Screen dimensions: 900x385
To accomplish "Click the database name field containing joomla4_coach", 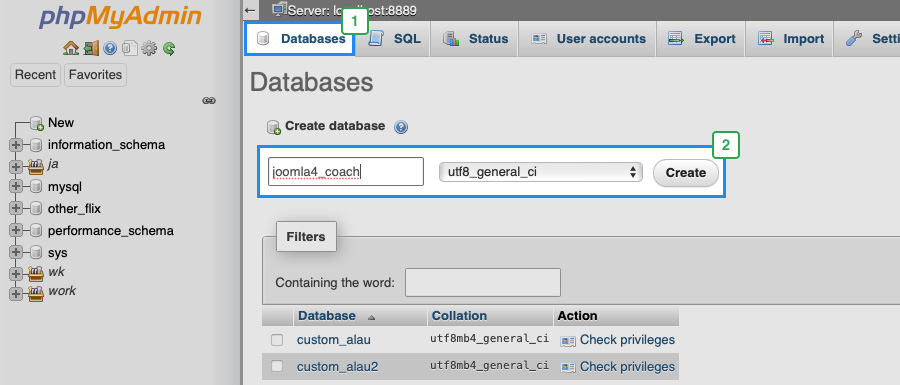I will (x=346, y=172).
